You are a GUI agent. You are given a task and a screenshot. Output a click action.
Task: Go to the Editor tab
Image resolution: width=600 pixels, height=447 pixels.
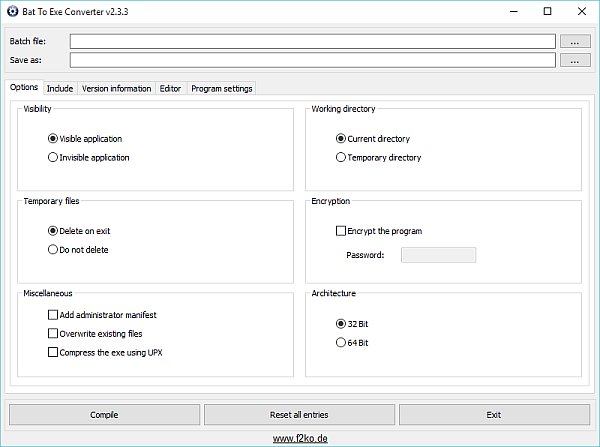[170, 88]
